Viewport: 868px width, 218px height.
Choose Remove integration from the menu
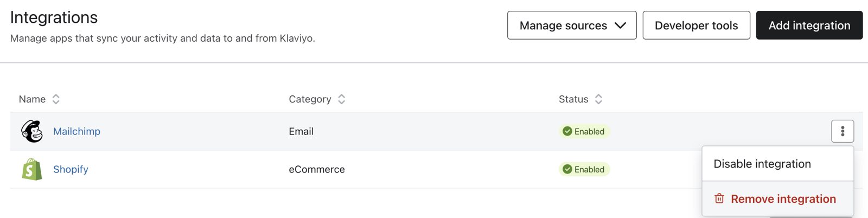[x=783, y=199]
